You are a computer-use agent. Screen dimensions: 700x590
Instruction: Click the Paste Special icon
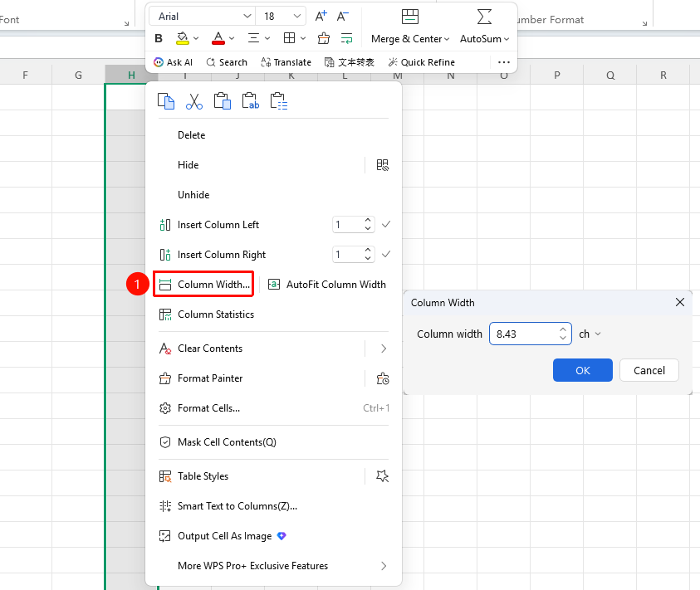pyautogui.click(x=278, y=101)
